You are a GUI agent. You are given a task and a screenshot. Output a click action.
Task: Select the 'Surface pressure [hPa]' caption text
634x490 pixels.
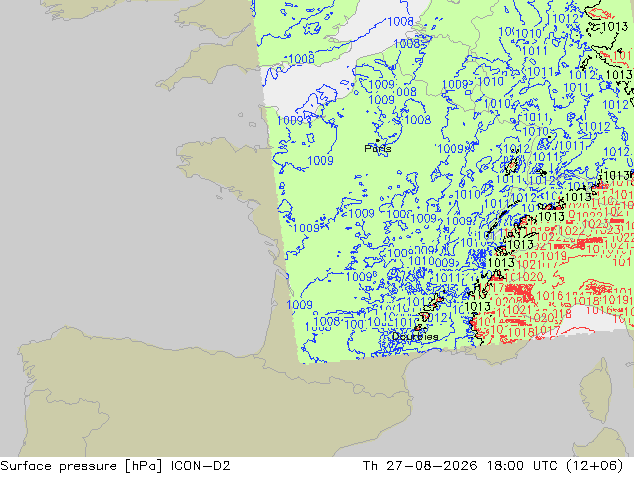click(82, 466)
